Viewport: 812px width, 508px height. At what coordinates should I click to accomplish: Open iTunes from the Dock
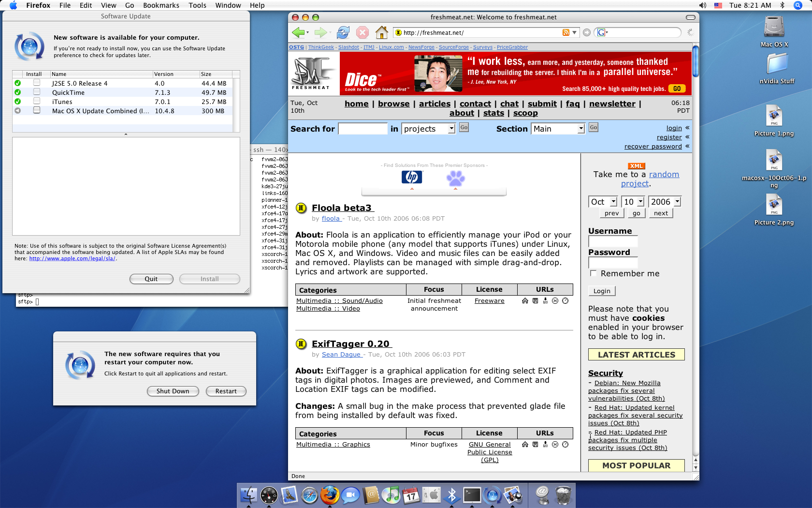(x=391, y=495)
